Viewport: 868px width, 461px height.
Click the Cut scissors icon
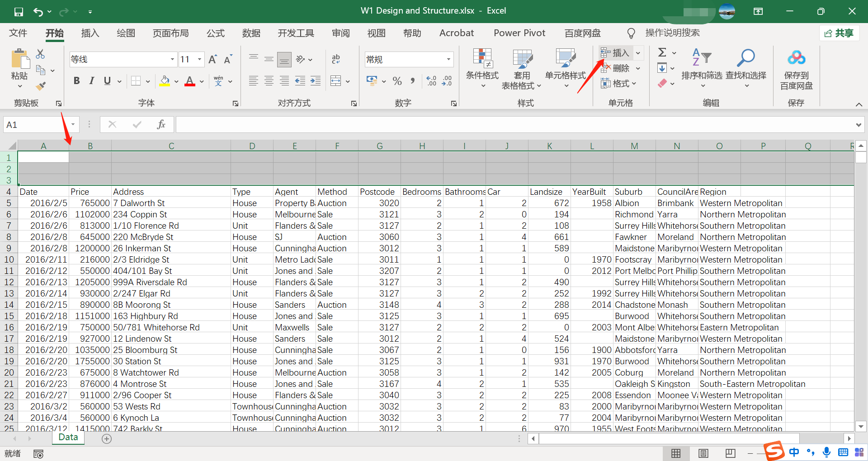point(40,54)
